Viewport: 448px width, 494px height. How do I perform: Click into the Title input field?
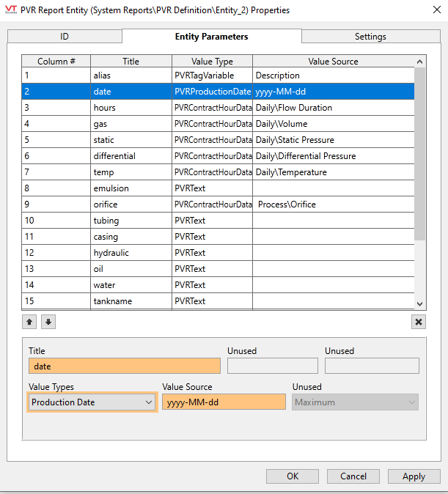124,366
